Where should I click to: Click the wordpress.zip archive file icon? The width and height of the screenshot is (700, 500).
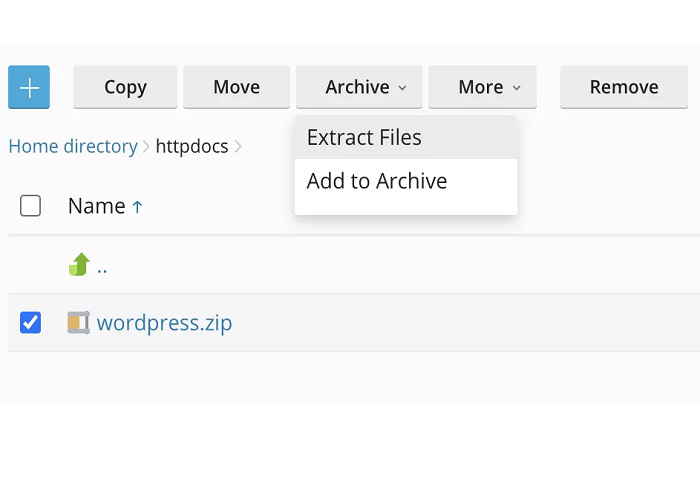pos(78,323)
